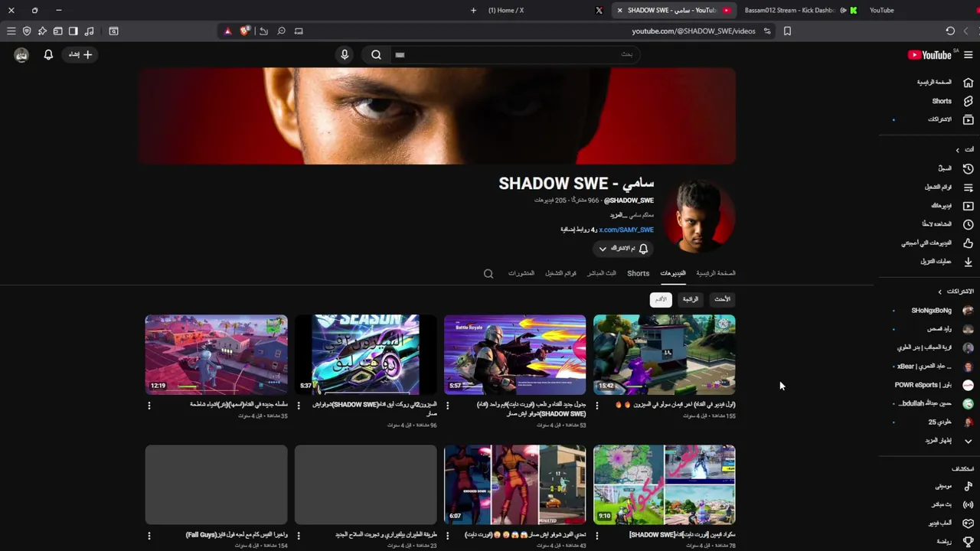980x551 pixels.
Task: Play the 12:19 video thumbnail
Action: [217, 354]
